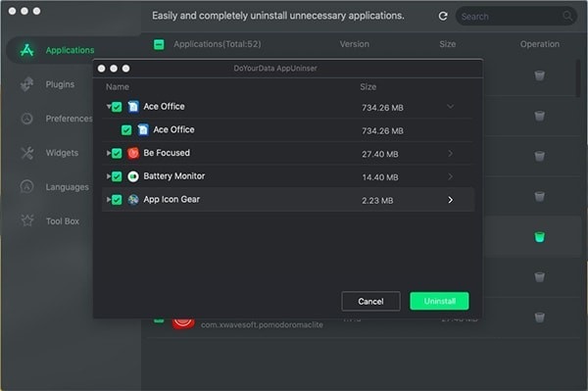Click the Applications rocket icon in sidebar
This screenshot has height=391, width=588.
click(x=27, y=50)
